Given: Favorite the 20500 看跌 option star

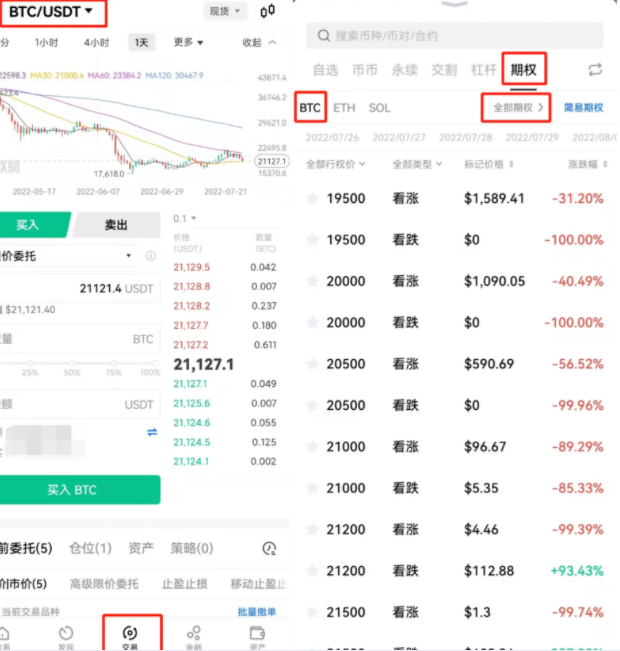Looking at the screenshot, I should [312, 405].
